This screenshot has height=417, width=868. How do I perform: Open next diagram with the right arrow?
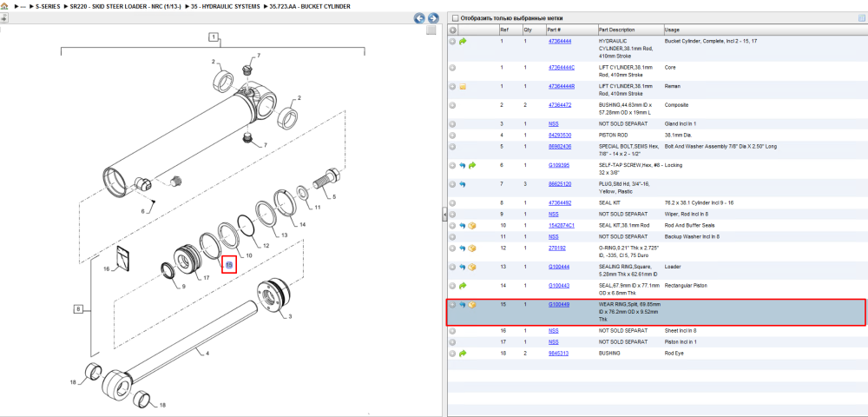[433, 18]
